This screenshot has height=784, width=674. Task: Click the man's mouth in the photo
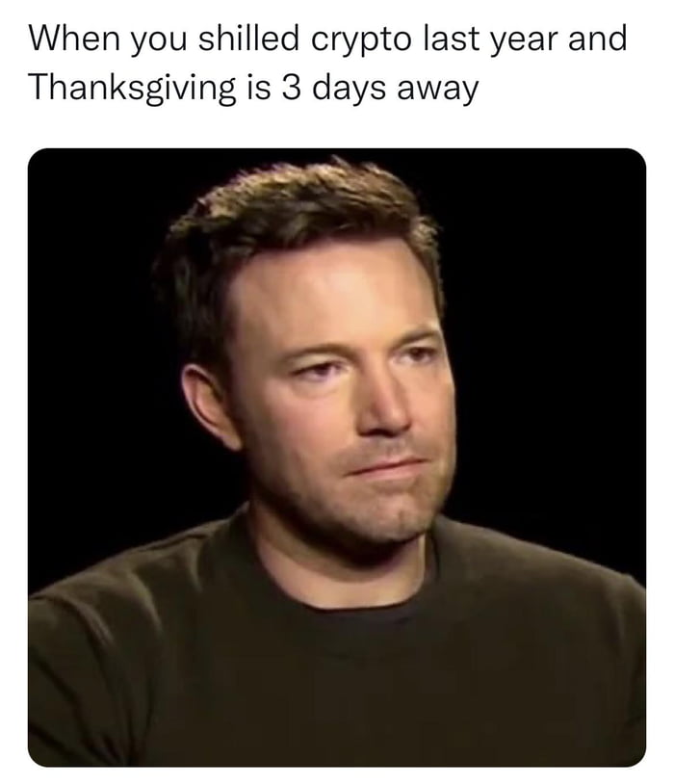pos(387,468)
